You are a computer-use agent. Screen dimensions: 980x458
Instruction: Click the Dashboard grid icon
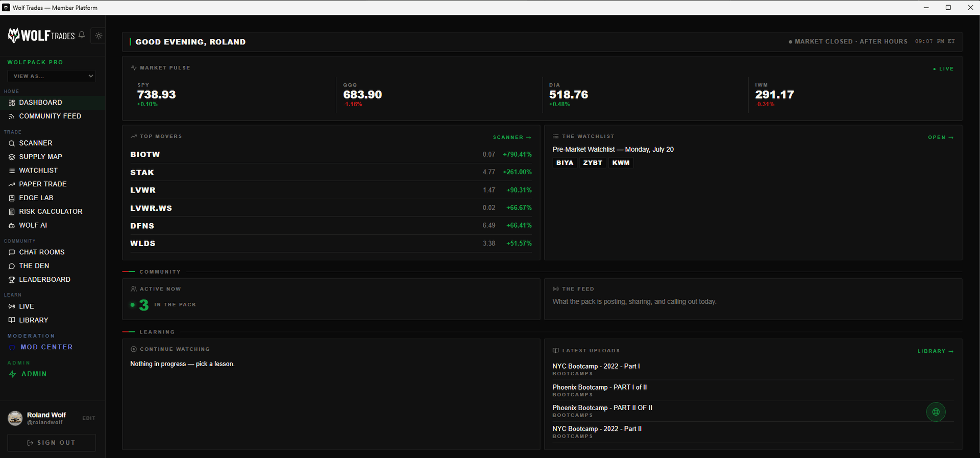click(12, 103)
